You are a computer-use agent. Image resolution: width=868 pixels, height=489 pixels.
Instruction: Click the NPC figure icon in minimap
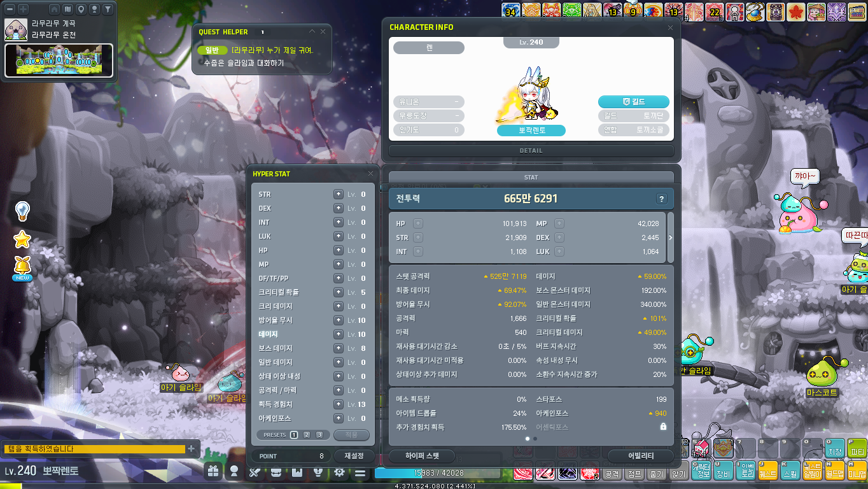pyautogui.click(x=94, y=10)
